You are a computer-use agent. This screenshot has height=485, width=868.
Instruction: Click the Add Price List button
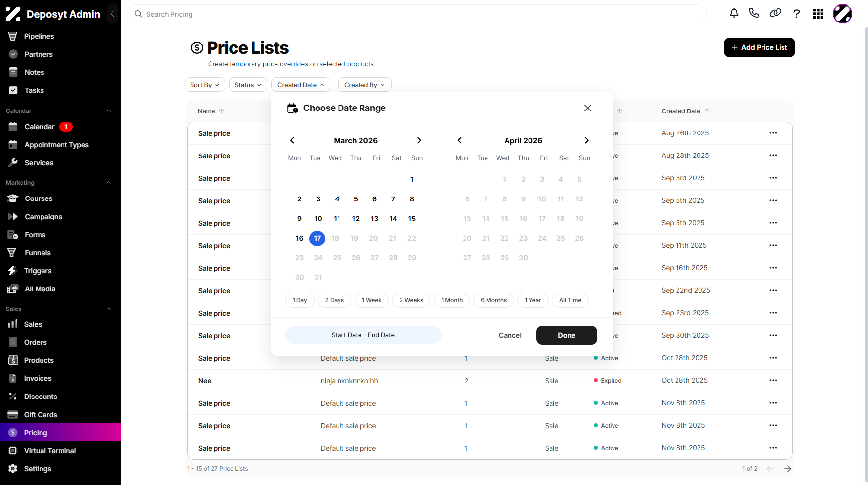point(759,47)
